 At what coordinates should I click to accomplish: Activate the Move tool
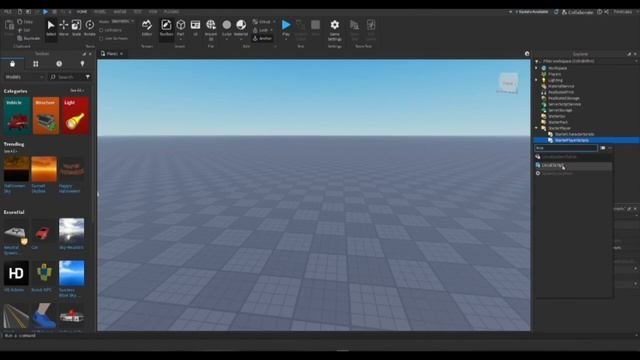tap(64, 29)
